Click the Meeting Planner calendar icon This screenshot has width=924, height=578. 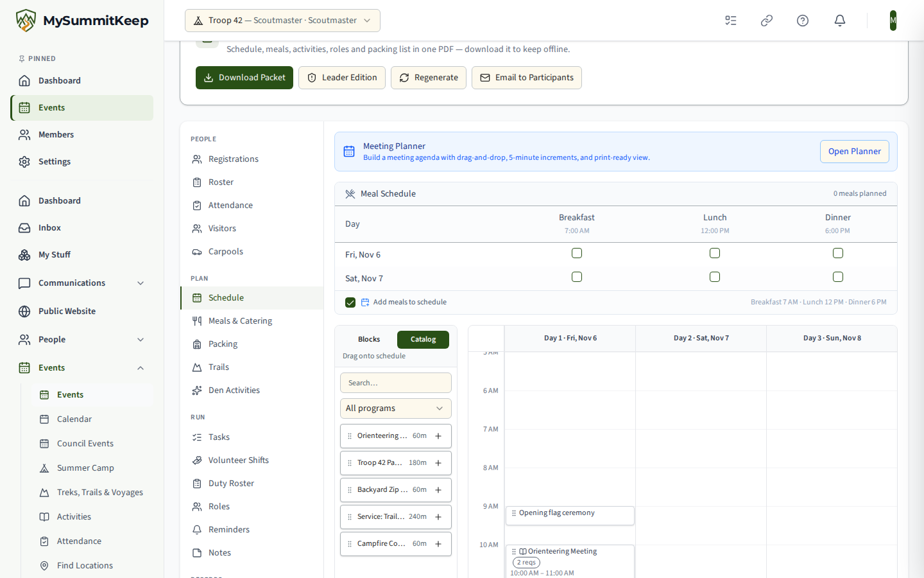point(349,152)
